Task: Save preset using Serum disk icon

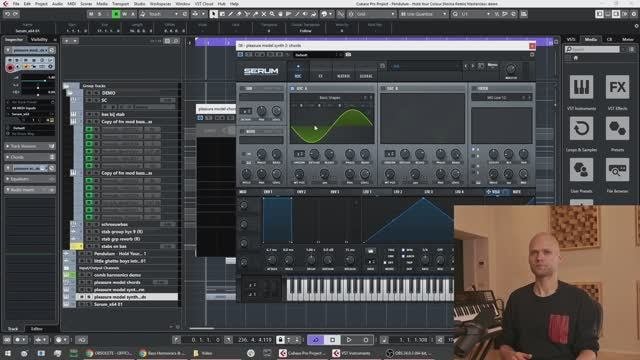Action: click(382, 65)
